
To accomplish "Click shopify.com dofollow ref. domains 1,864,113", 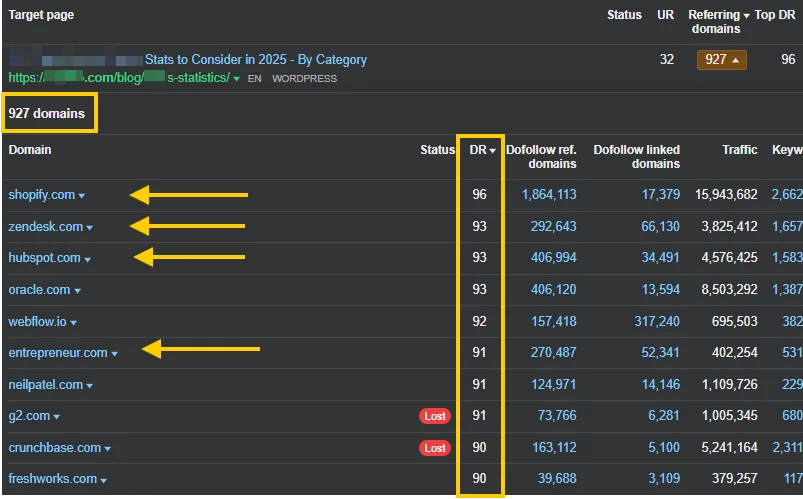I will coord(549,195).
